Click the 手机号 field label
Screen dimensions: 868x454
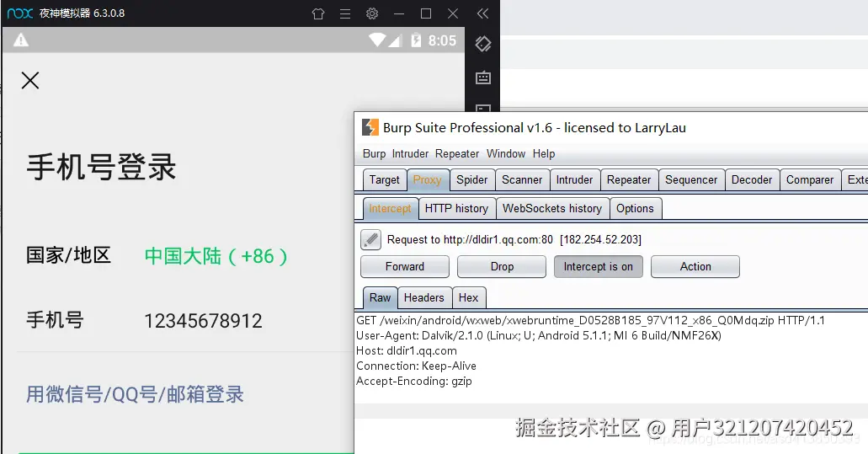55,320
